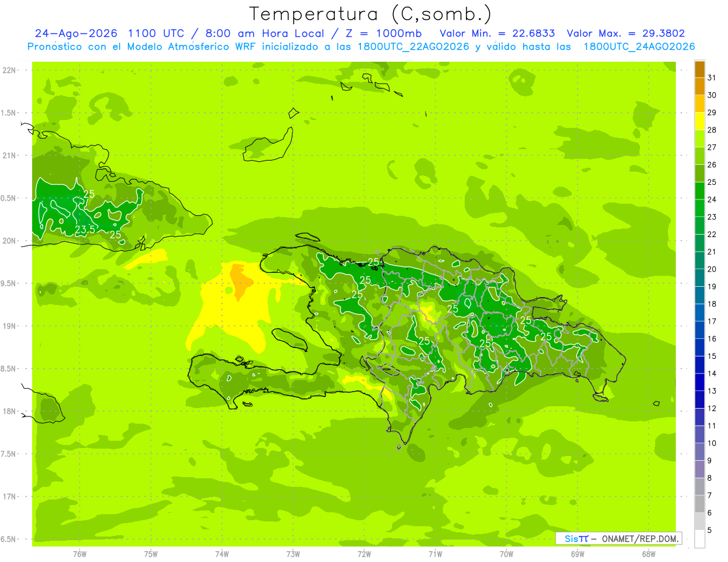Pick the light gray legend swatch between 5 and 6
This screenshot has height=562, width=728.
(x=699, y=521)
